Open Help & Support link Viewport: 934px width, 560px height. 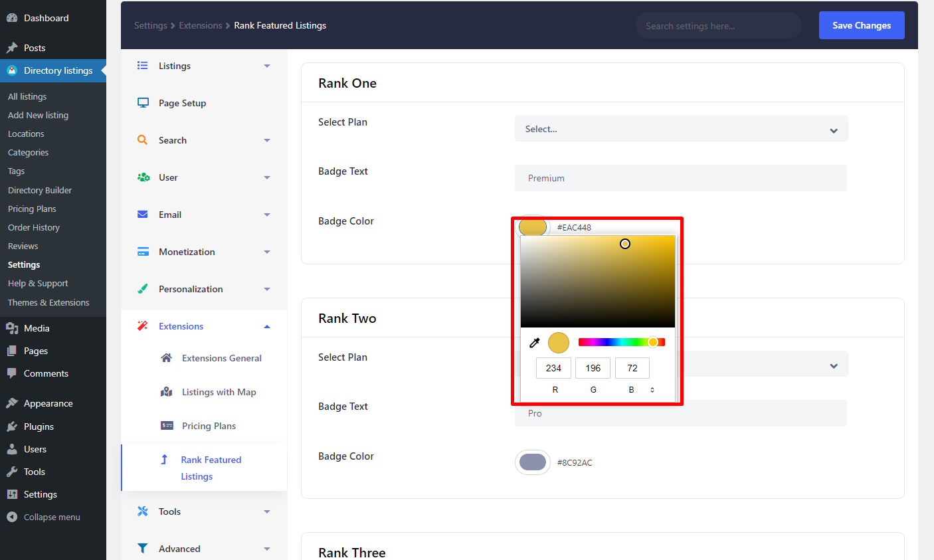tap(38, 283)
